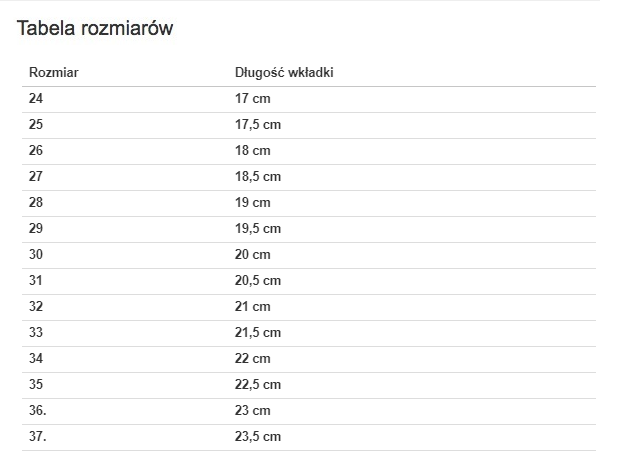Click the "17 cm" insole length
The height and width of the screenshot is (471, 633).
[x=253, y=99]
